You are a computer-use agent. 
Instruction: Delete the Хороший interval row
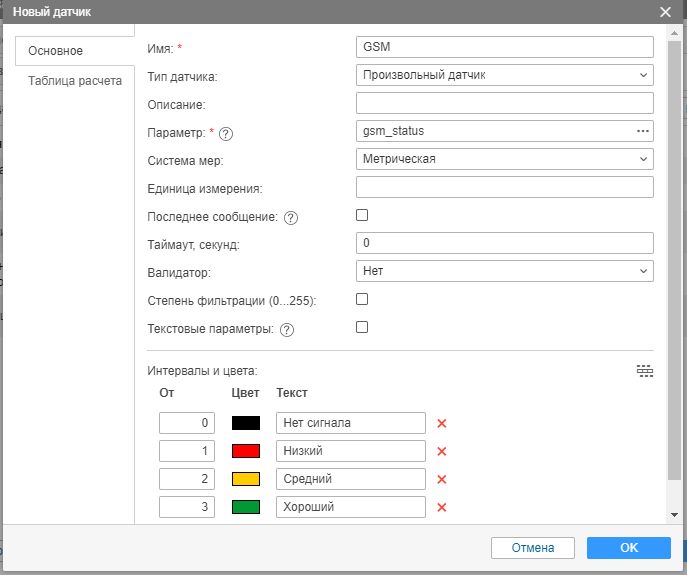pyautogui.click(x=441, y=507)
